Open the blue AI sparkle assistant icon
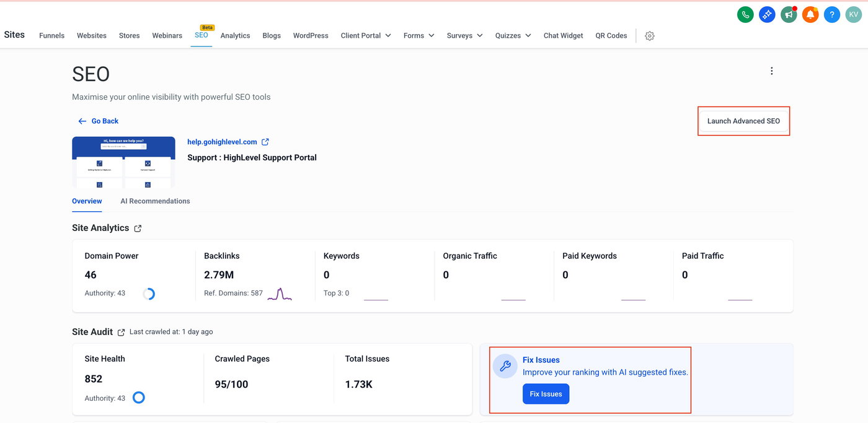Image resolution: width=868 pixels, height=423 pixels. 767,14
